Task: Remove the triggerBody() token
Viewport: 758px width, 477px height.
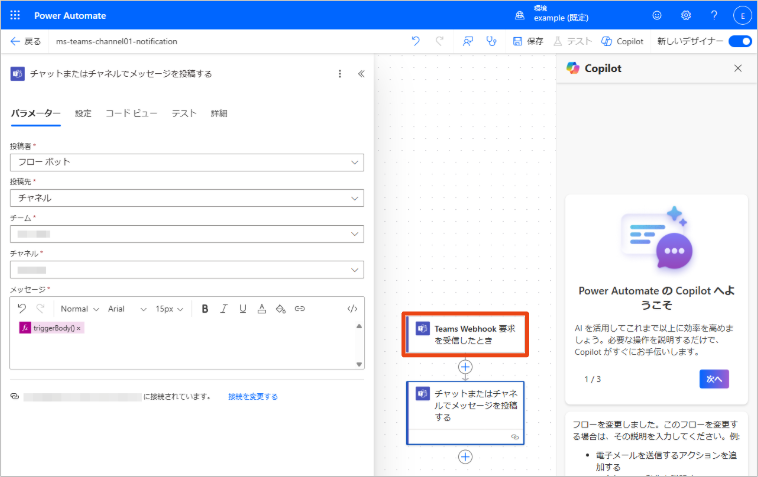Action: click(79, 328)
